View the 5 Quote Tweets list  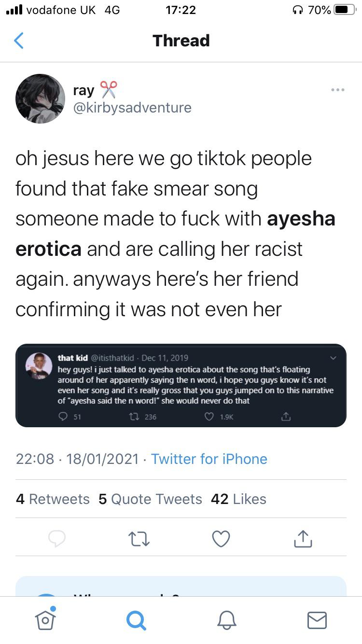(x=150, y=499)
